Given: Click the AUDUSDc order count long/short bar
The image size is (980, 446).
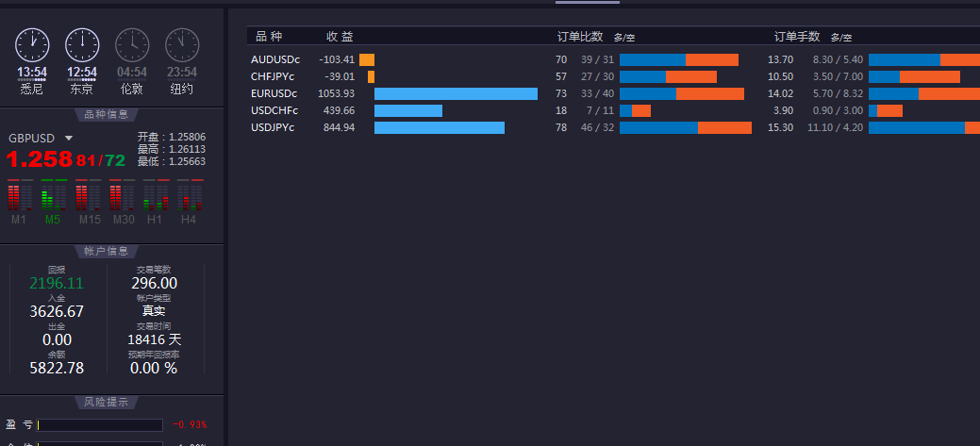Looking at the screenshot, I should [679, 60].
